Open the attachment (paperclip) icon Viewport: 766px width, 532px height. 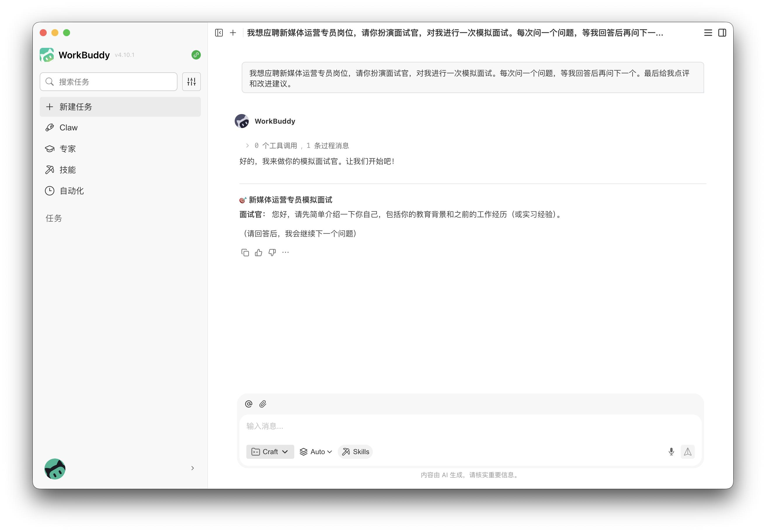[x=263, y=404]
